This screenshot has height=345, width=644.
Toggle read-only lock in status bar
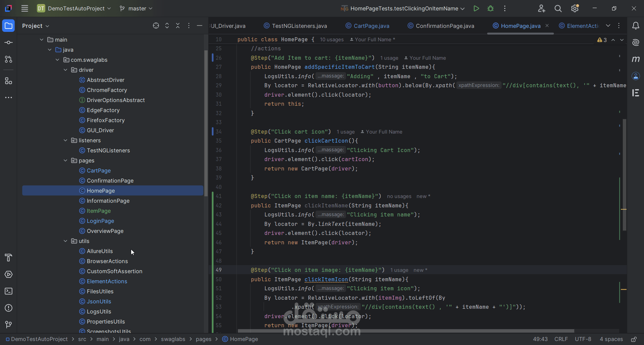(x=634, y=339)
